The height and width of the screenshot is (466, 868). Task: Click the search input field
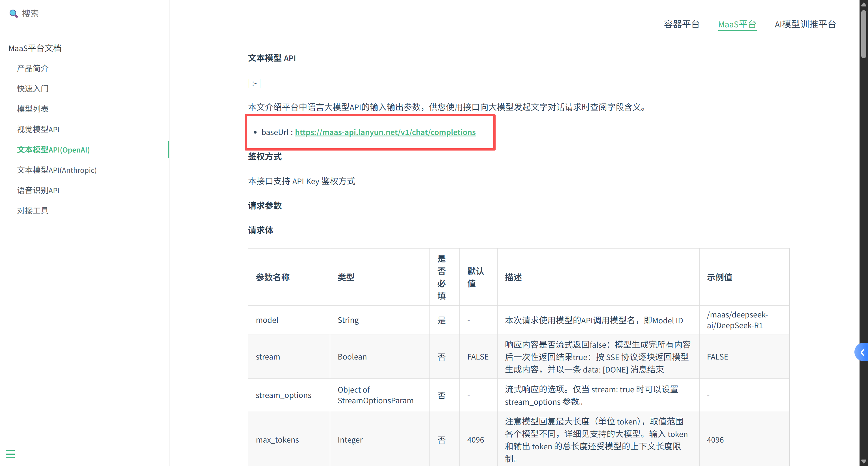[84, 14]
